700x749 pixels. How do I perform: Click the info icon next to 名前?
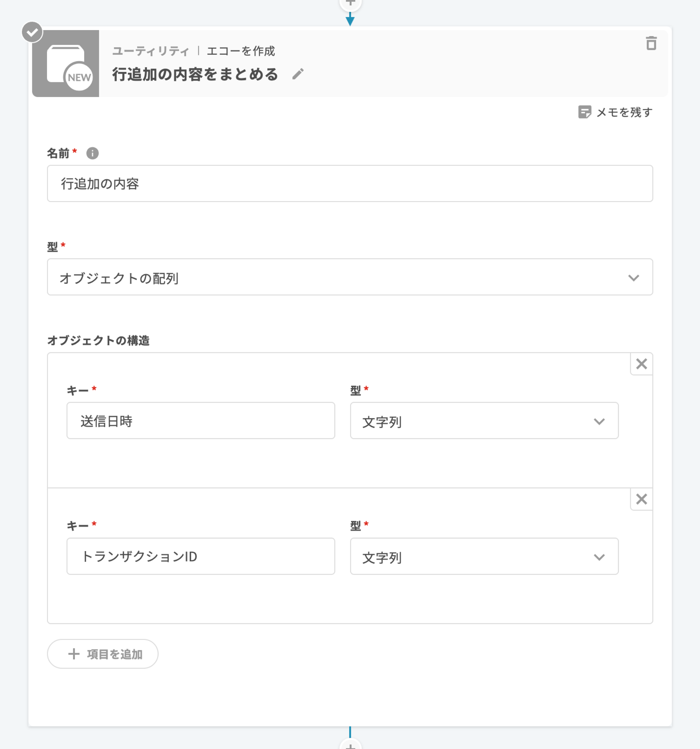92,153
